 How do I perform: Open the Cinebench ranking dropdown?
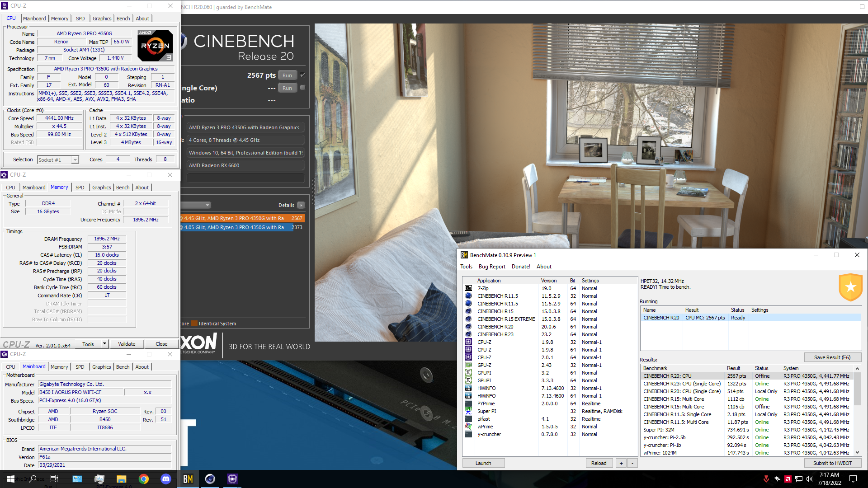[196, 205]
